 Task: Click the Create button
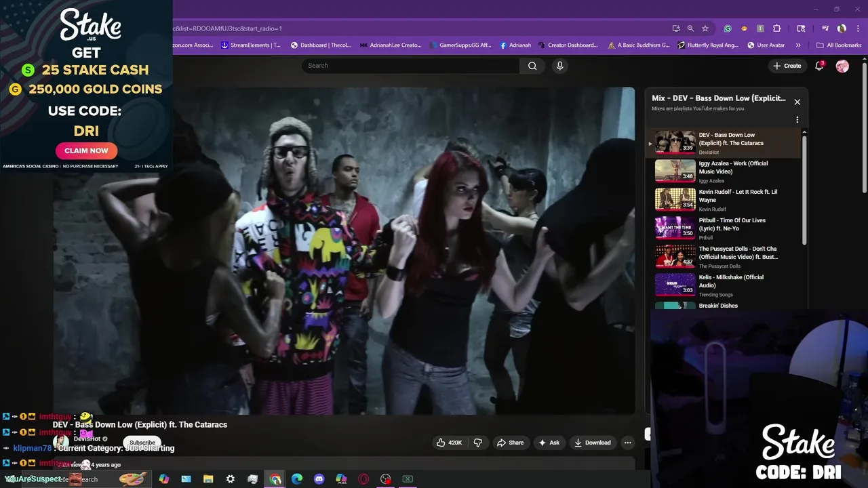point(787,66)
